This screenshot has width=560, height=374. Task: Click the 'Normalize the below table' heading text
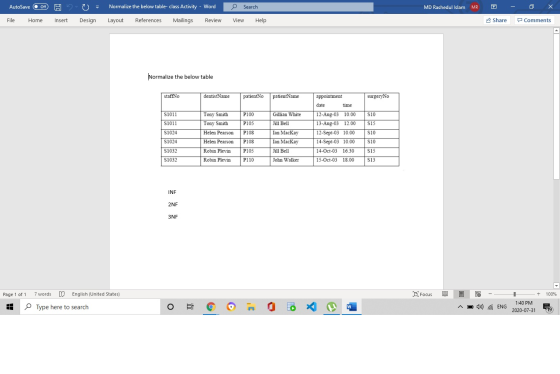[x=181, y=77]
